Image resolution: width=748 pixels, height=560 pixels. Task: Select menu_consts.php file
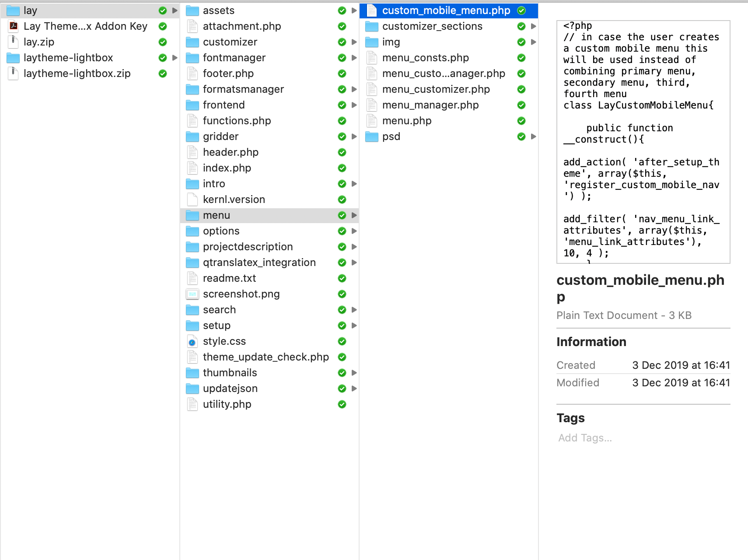point(425,58)
